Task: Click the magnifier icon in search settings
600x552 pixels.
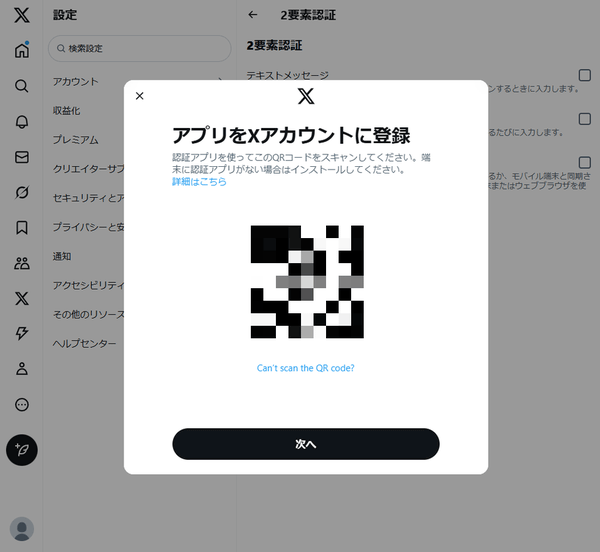Action: 61,49
